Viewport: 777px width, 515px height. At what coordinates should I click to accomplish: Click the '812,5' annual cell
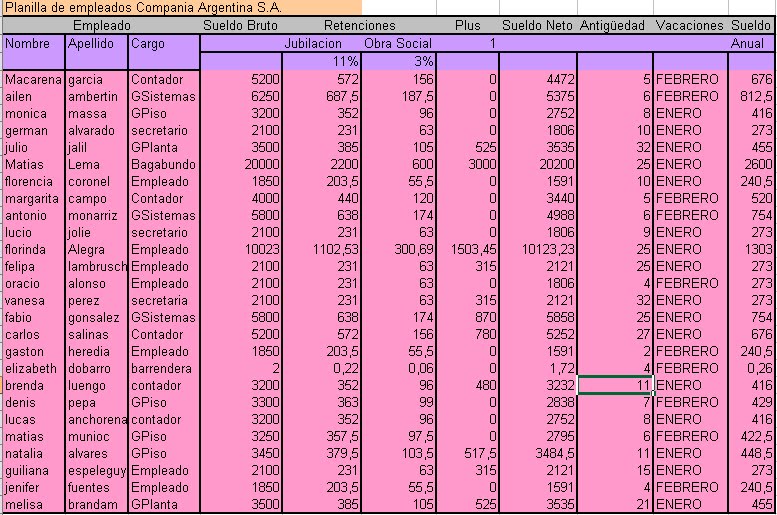tap(752, 96)
